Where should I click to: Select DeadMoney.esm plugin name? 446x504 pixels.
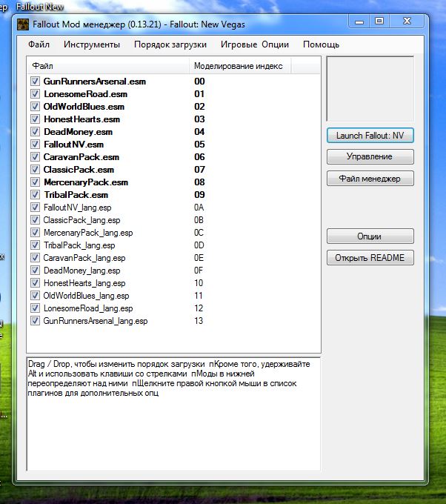coord(78,132)
